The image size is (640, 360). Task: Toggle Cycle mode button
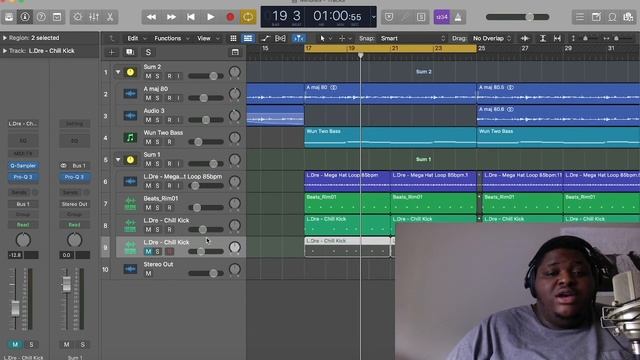pyautogui.click(x=248, y=17)
